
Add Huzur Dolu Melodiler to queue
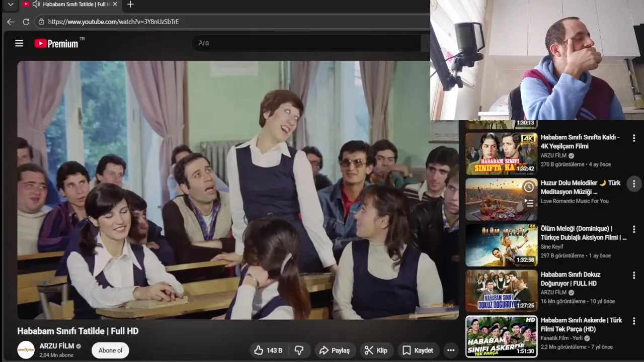point(529,203)
